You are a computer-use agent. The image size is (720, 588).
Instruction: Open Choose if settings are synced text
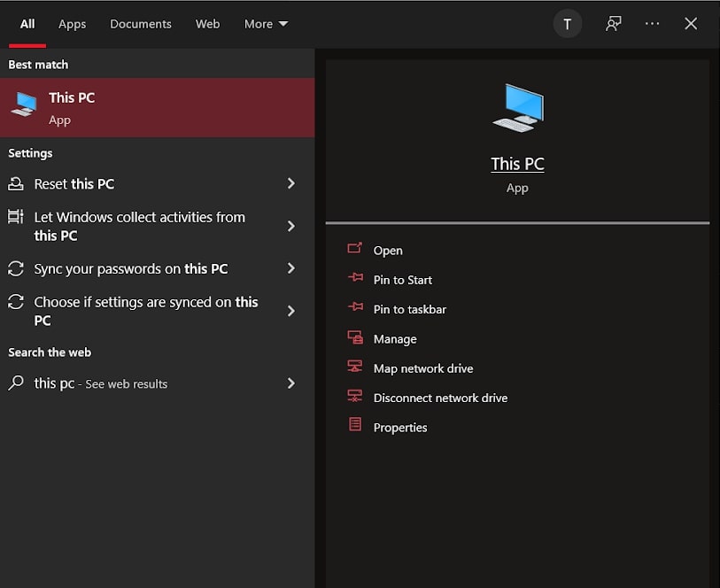click(x=146, y=311)
